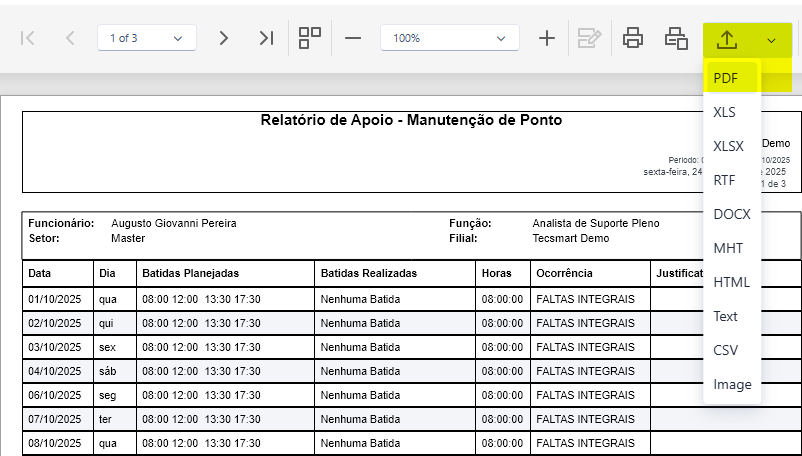The height and width of the screenshot is (456, 802).
Task: Export the report as CSV
Action: [x=732, y=350]
